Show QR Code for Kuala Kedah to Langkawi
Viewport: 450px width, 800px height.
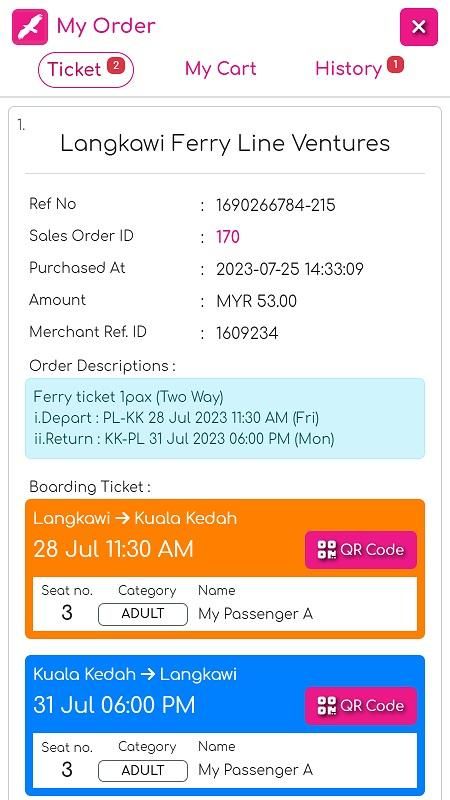pyautogui.click(x=361, y=706)
